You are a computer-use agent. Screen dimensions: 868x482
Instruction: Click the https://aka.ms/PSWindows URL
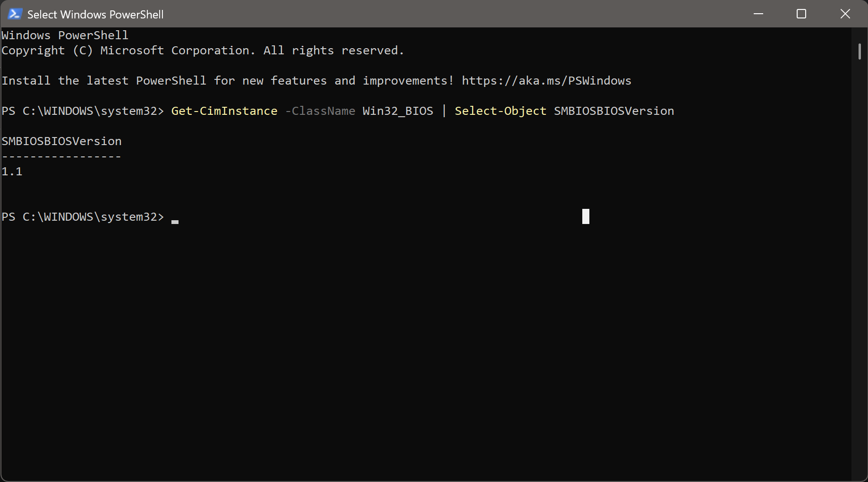tap(546, 81)
